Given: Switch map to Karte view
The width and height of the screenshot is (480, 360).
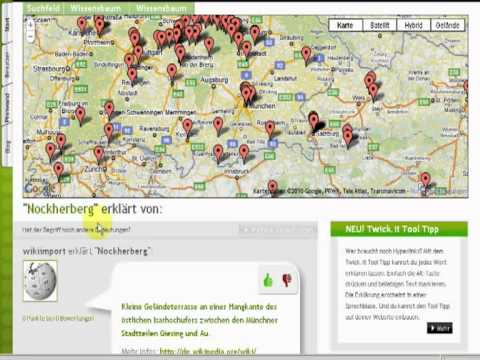Looking at the screenshot, I should 345,25.
